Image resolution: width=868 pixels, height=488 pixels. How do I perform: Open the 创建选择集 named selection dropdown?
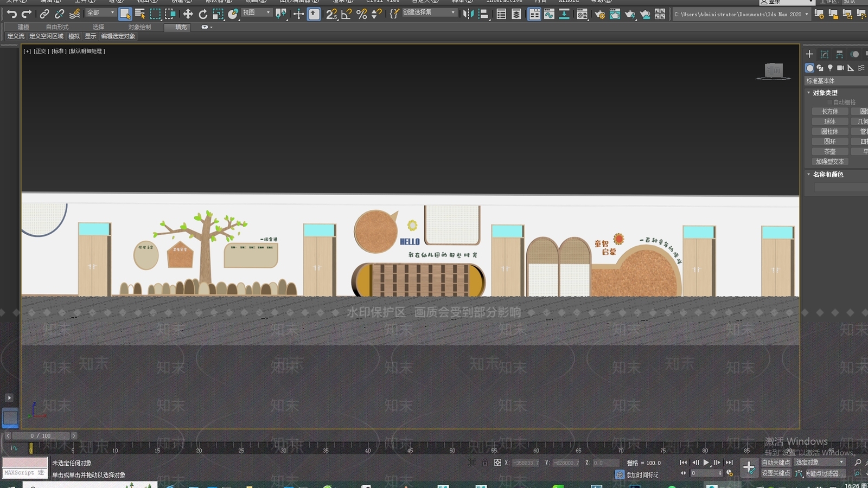430,12
